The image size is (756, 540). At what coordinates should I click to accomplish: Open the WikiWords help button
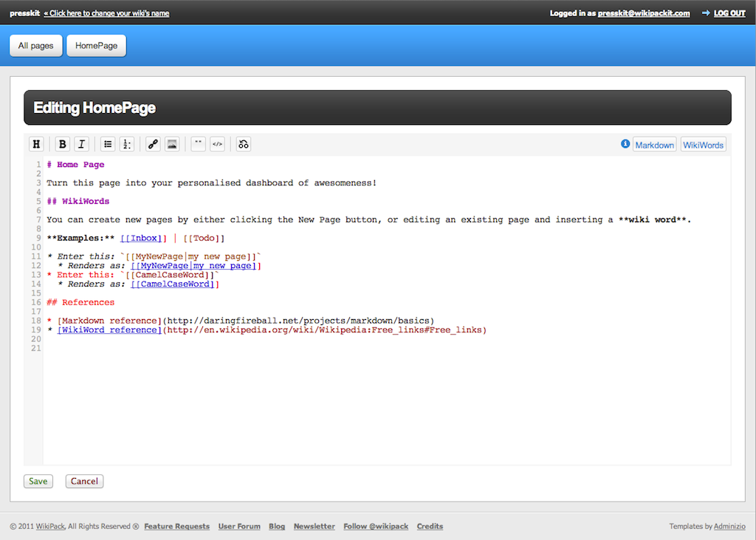click(x=703, y=145)
